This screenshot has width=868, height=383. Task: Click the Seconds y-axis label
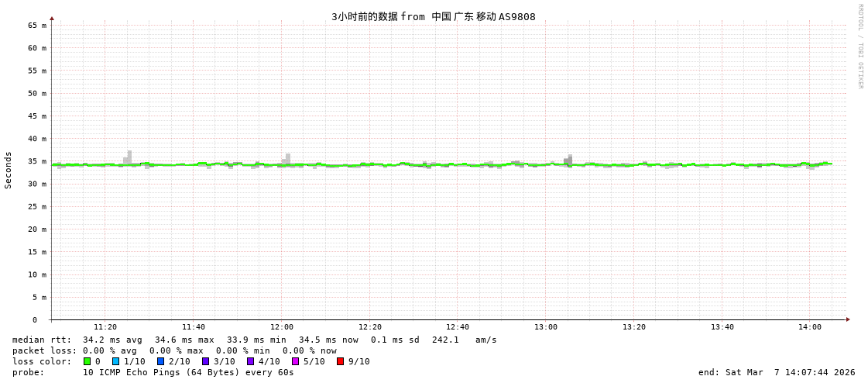tap(9, 170)
